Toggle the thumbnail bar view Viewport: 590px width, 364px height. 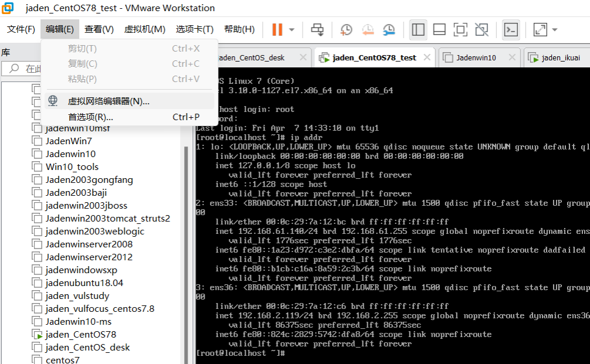pos(439,29)
